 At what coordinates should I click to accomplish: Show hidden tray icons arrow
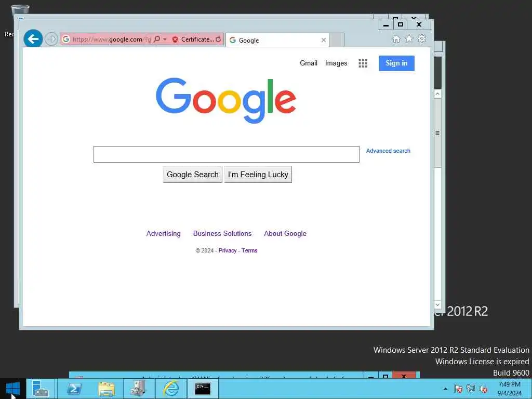[x=445, y=389]
